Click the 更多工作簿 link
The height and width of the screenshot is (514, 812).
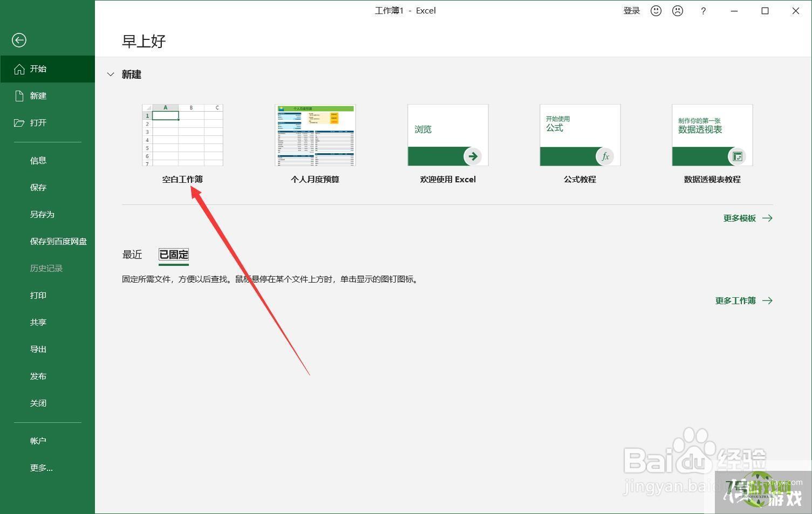pyautogui.click(x=744, y=301)
